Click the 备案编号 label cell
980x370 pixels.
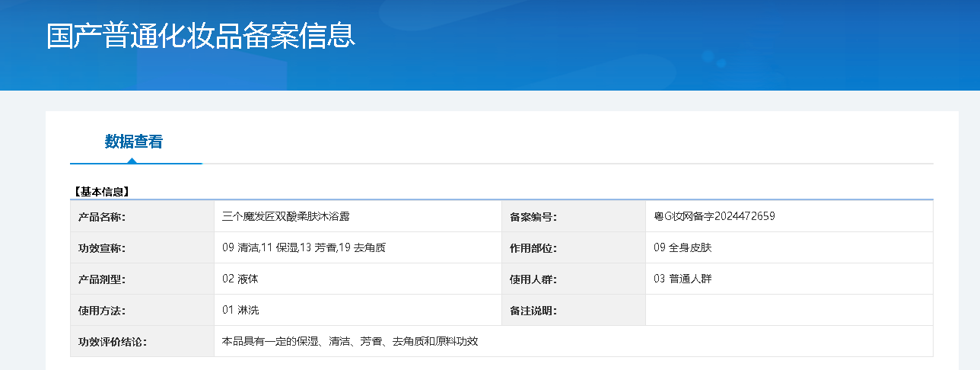click(533, 217)
